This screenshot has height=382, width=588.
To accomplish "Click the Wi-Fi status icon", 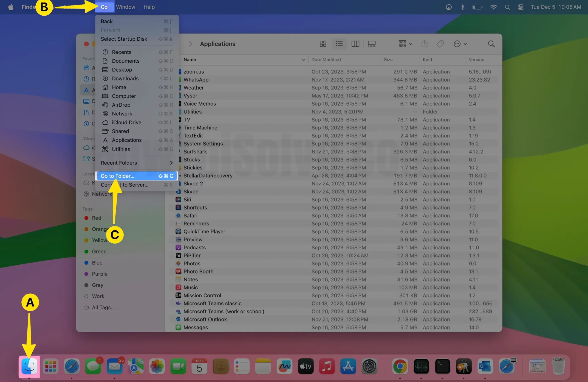I will point(493,7).
